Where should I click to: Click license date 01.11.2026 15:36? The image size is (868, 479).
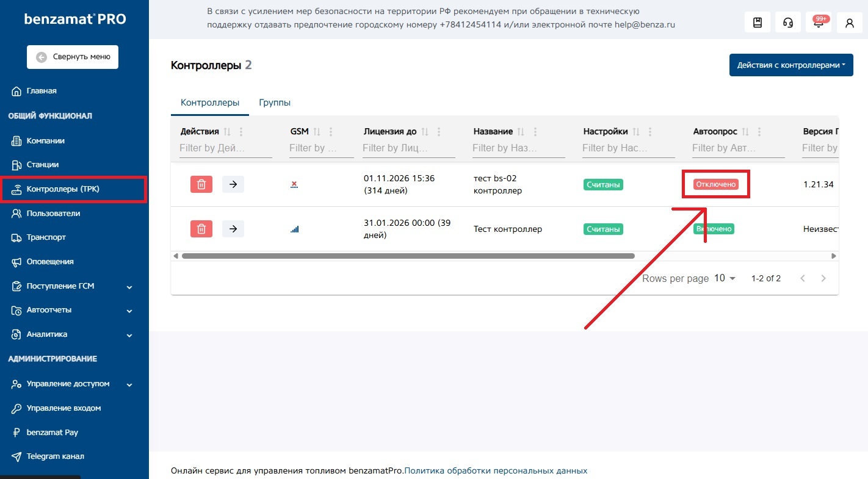[399, 178]
